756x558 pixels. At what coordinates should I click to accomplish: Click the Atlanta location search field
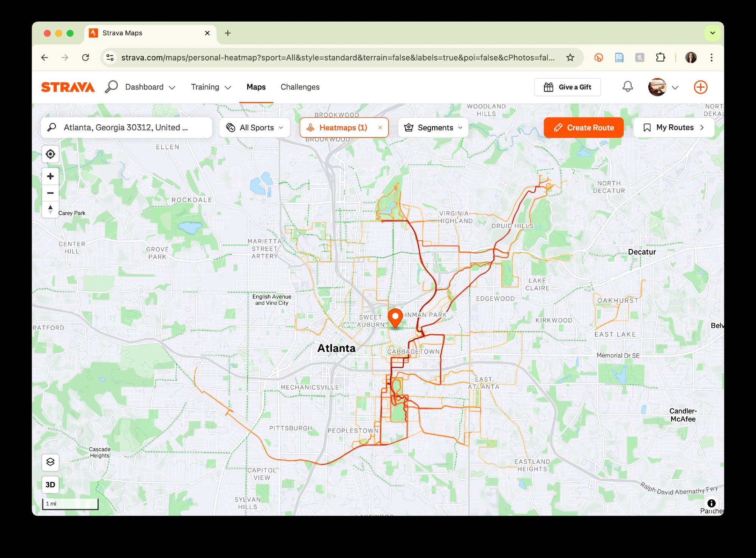(x=126, y=128)
